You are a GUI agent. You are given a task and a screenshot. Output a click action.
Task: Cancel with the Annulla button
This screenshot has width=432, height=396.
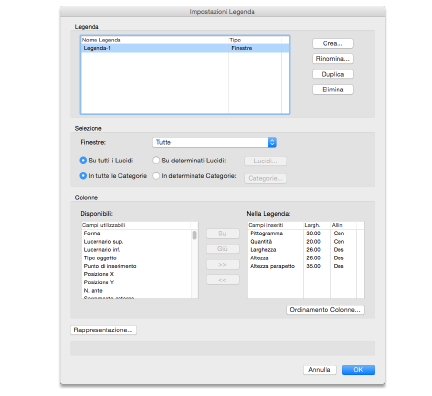click(x=320, y=370)
